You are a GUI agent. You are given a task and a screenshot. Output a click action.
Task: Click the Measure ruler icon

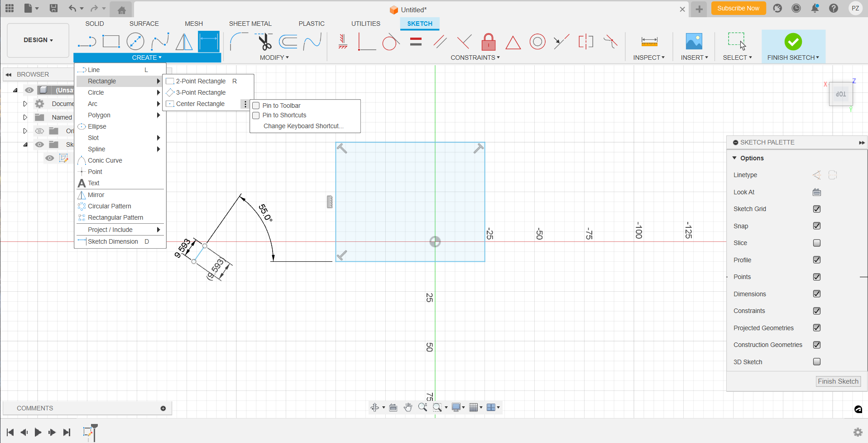[x=649, y=42]
